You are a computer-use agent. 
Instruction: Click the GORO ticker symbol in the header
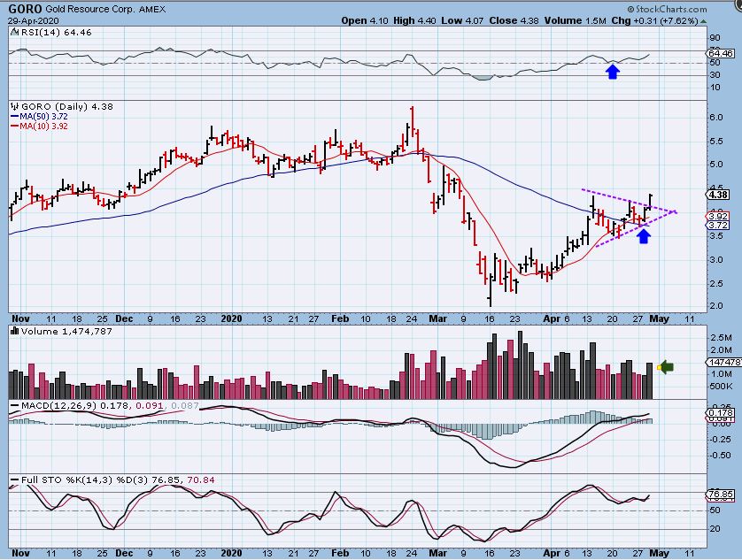click(25, 9)
